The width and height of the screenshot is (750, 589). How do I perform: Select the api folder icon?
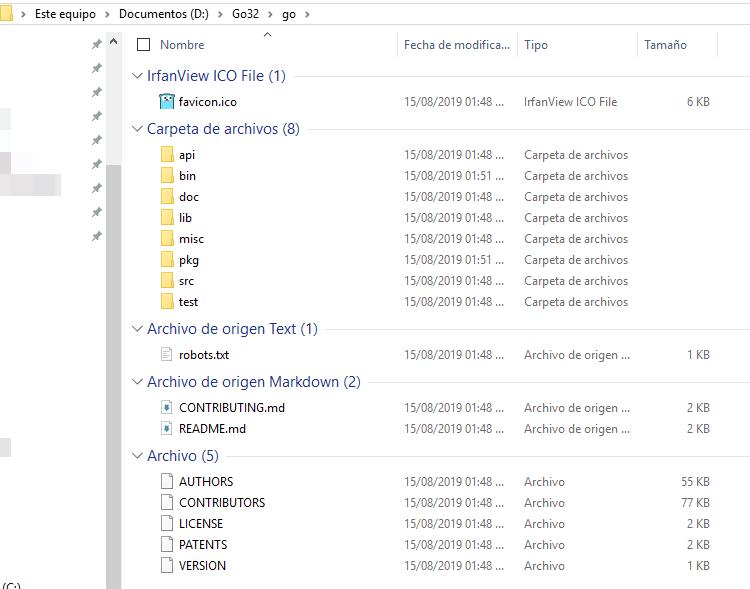tap(167, 155)
